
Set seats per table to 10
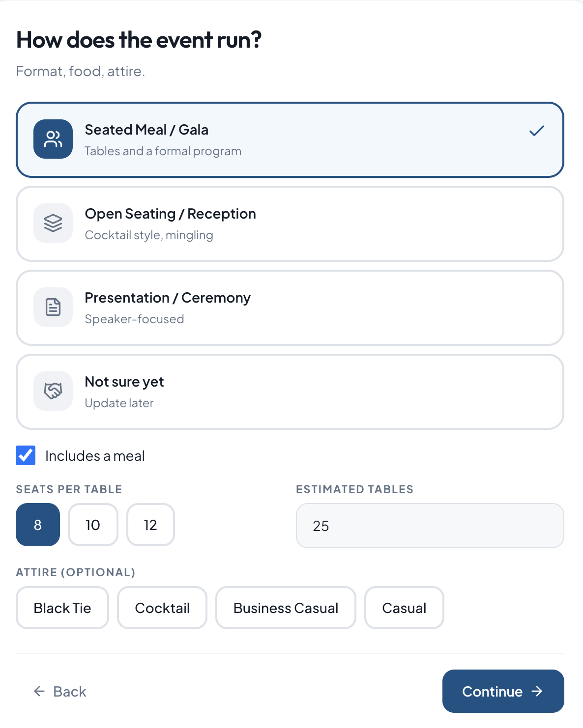click(93, 525)
